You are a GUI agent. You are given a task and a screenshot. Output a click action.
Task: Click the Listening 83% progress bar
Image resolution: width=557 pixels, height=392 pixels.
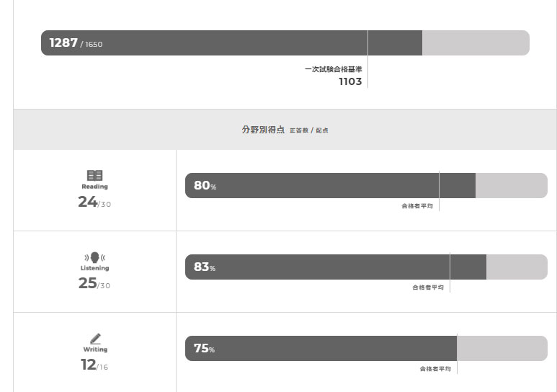tap(366, 267)
